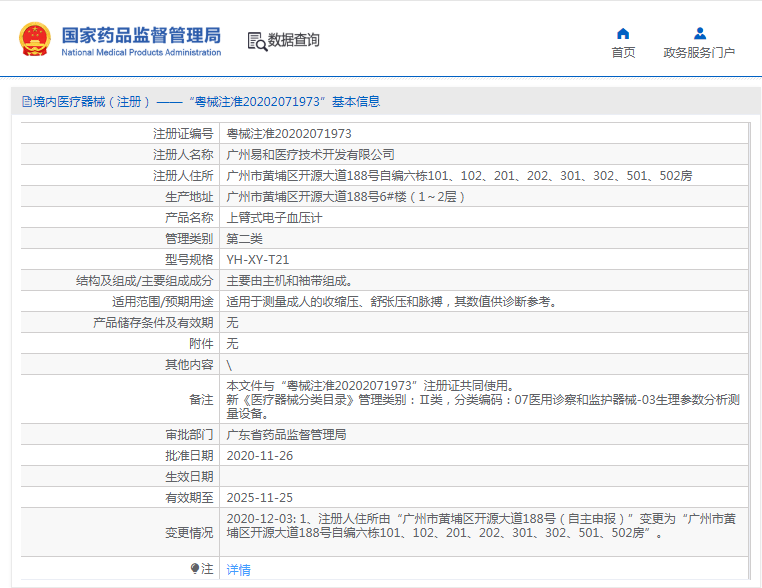Select the 备注 remark text about 分类编码
Viewport: 762px width, 588px height.
pos(483,406)
